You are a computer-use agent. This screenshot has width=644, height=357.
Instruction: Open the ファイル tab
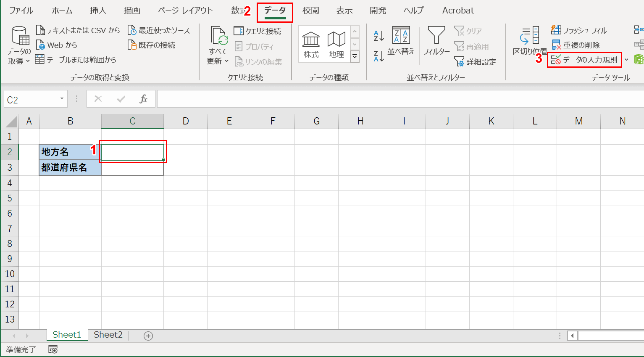tap(21, 11)
